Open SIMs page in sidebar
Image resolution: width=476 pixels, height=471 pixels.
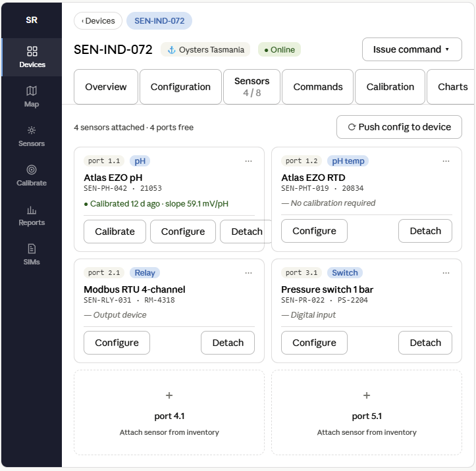[x=32, y=255]
